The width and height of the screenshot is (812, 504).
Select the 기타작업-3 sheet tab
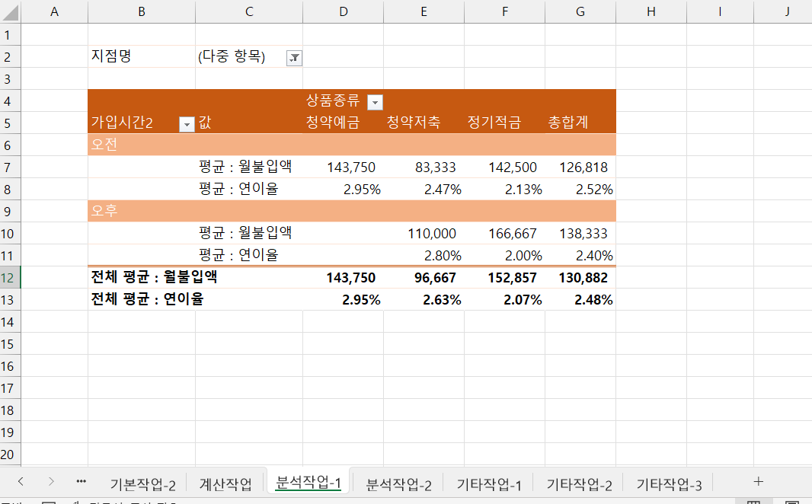point(668,484)
